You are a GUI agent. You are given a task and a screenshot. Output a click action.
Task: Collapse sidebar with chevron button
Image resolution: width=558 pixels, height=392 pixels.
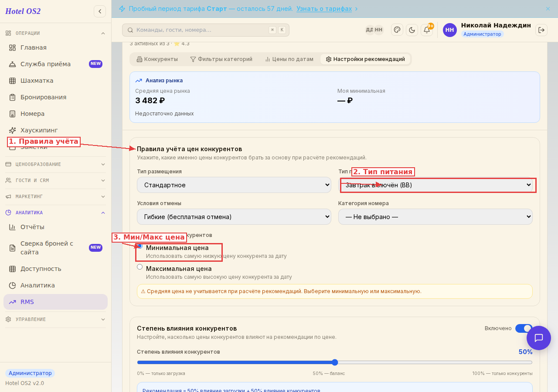[x=100, y=11]
